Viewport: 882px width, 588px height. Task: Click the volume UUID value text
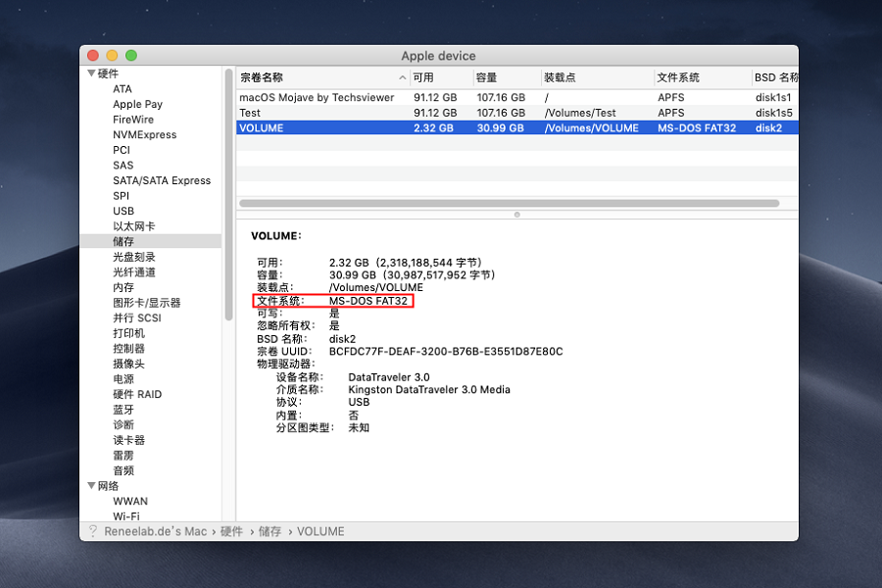click(446, 351)
